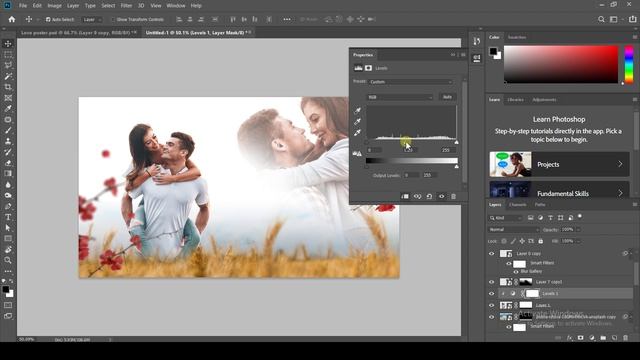Click the hue spectrum slider strip
This screenshot has height=360, width=640.
click(629, 64)
